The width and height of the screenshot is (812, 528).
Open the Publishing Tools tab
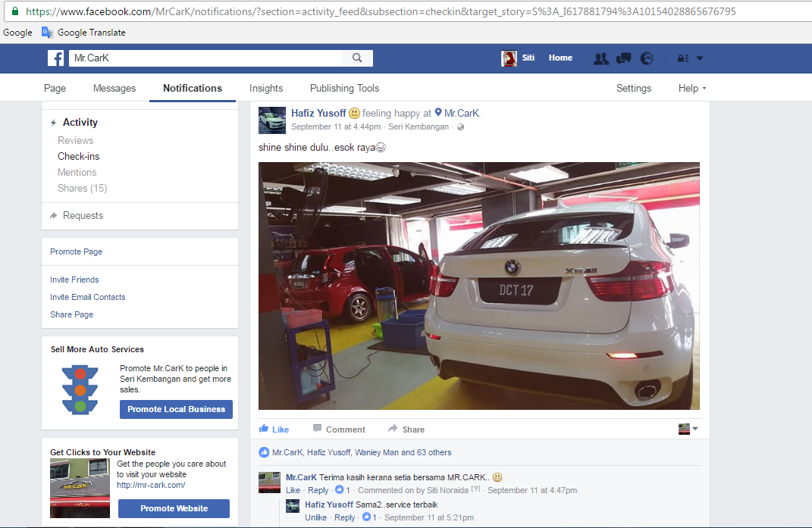344,89
